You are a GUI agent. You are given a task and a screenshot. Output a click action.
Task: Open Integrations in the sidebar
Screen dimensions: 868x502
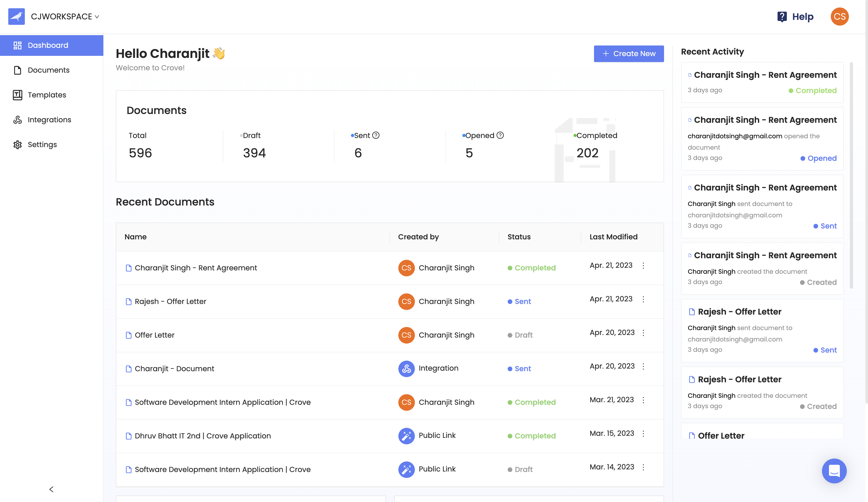point(52,120)
